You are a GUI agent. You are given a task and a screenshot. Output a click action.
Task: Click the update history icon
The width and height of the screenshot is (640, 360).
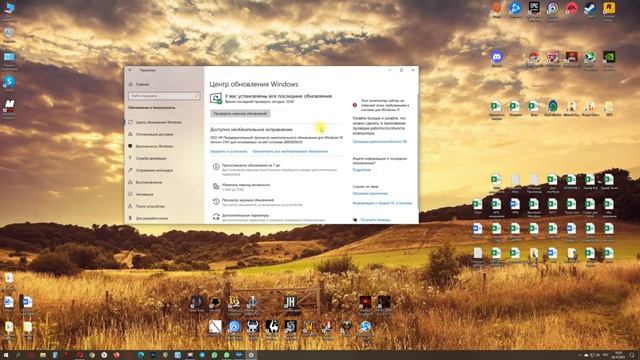click(x=216, y=201)
